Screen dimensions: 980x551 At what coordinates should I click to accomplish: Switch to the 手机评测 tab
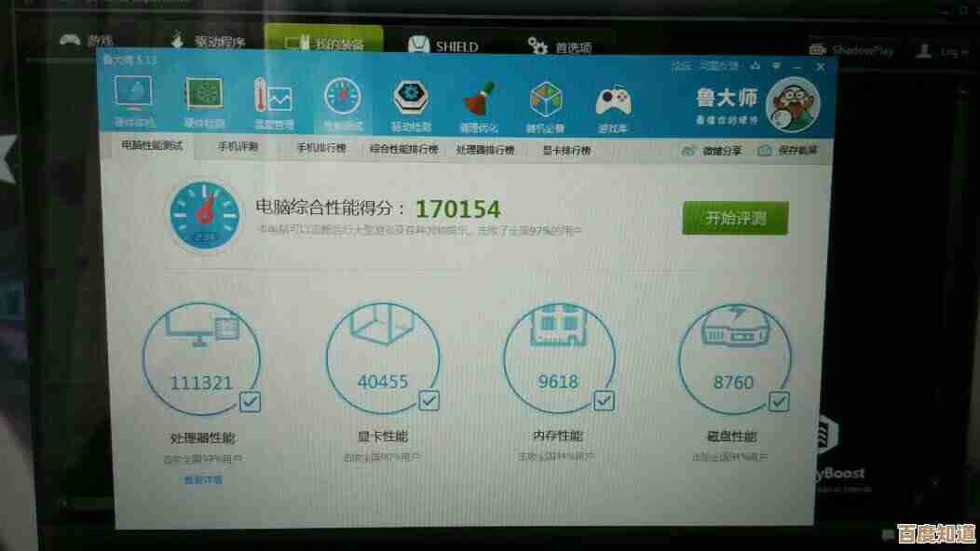pos(238,147)
